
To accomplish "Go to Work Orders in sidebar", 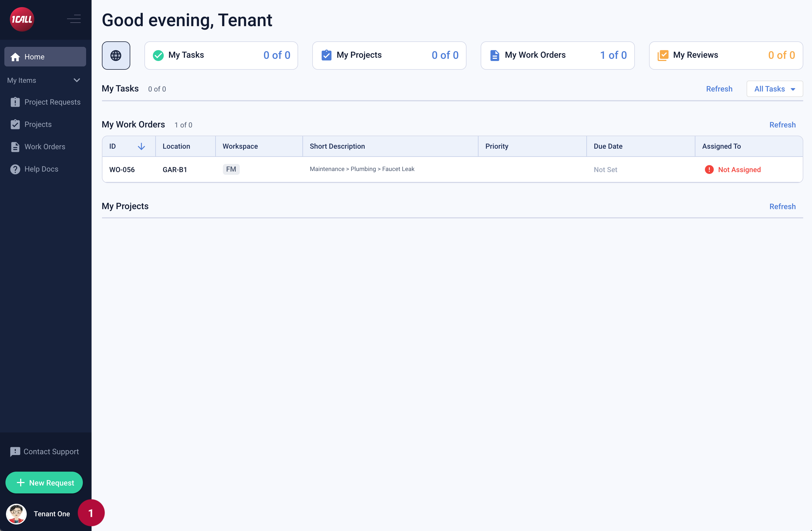I will (x=44, y=147).
